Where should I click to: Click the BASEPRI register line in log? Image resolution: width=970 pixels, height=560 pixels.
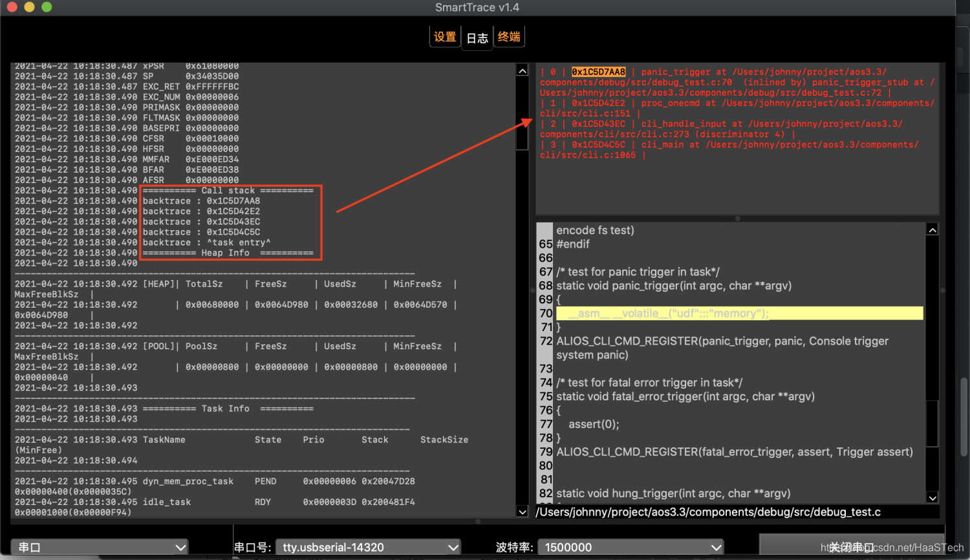click(127, 128)
